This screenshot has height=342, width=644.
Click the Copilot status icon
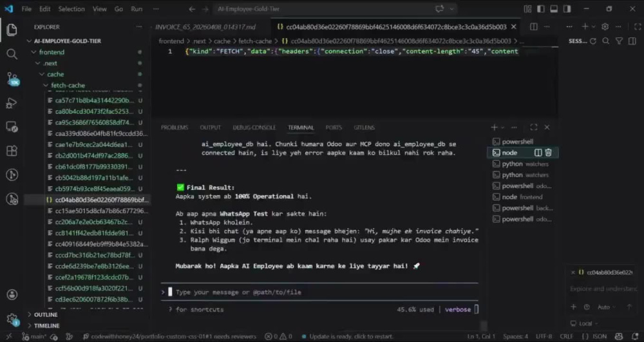(620, 336)
